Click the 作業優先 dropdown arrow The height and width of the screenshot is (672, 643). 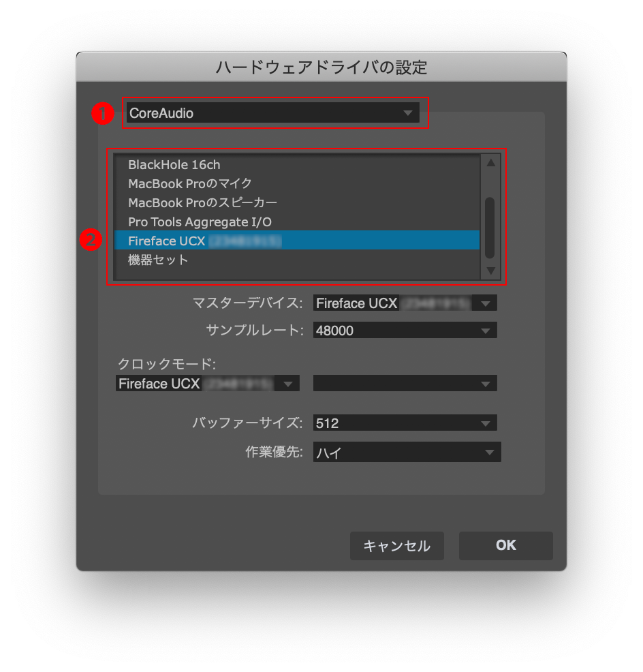(x=491, y=452)
